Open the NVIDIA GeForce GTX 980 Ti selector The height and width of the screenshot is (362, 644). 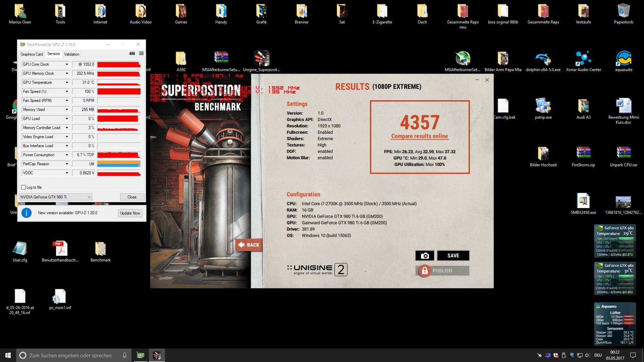pyautogui.click(x=56, y=197)
